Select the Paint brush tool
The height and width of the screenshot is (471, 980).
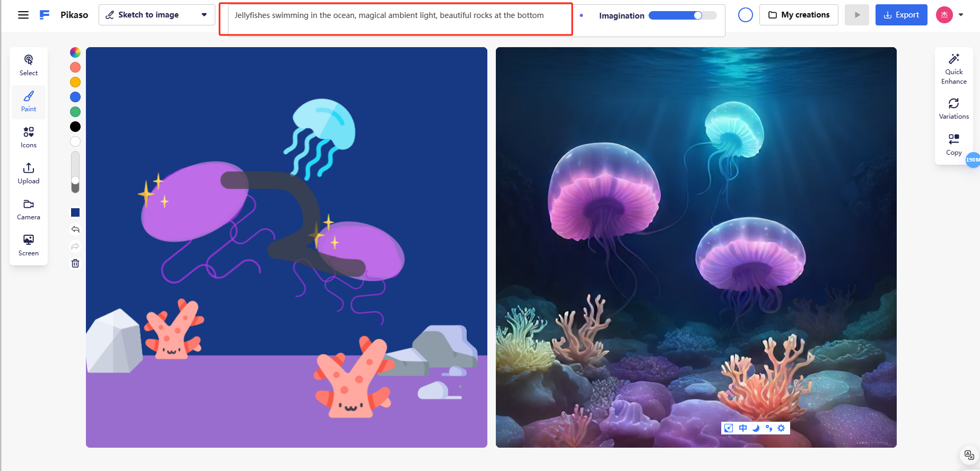pos(29,102)
